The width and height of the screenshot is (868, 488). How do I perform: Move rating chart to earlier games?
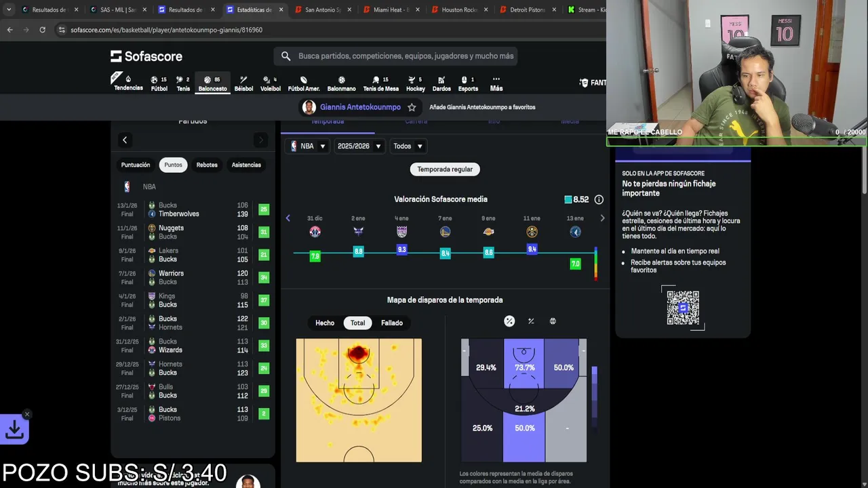click(x=288, y=218)
